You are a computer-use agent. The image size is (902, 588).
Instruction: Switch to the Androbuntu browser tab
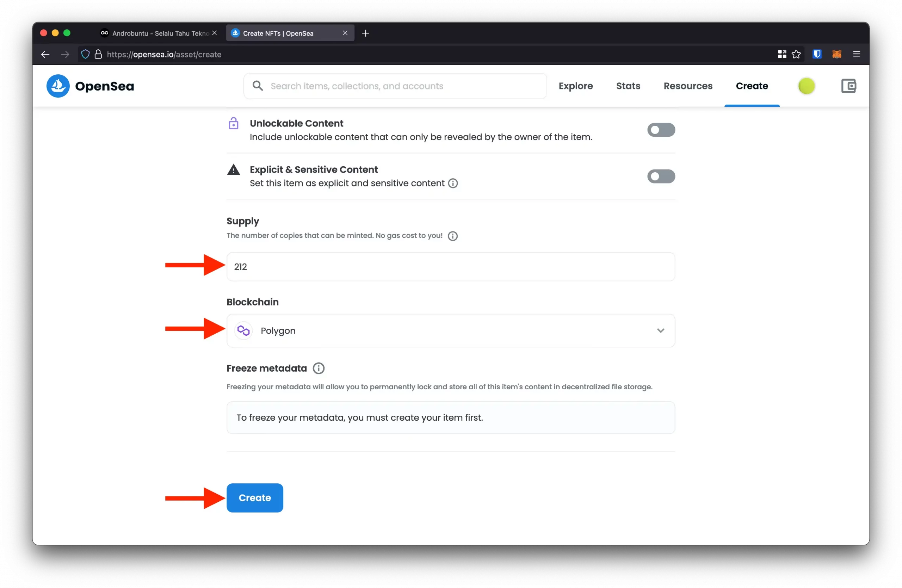click(x=159, y=33)
